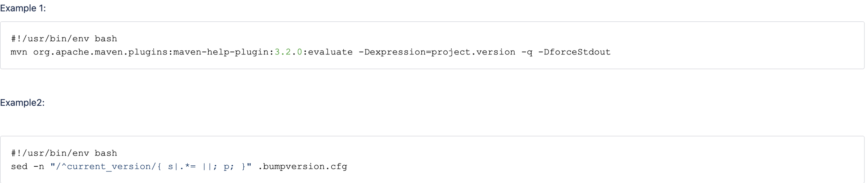Viewport: 868px width, 183px height.
Task: Click maven-help-plugin text in command
Action: (x=221, y=52)
